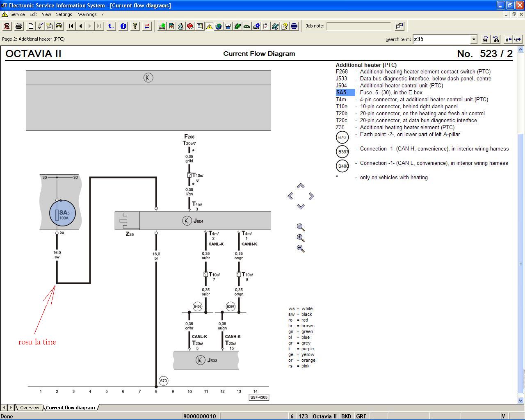This screenshot has height=420, width=525.
Task: Click the car with green plus icon
Action: point(162,26)
